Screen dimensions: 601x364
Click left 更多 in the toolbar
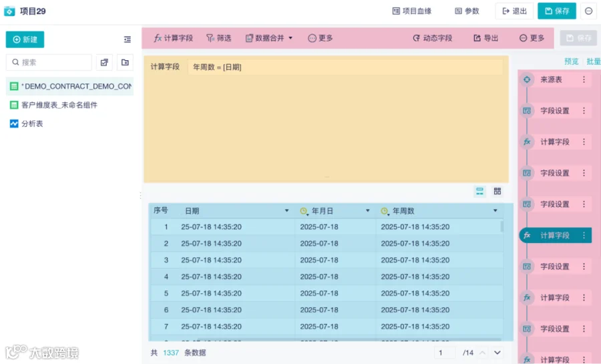321,38
